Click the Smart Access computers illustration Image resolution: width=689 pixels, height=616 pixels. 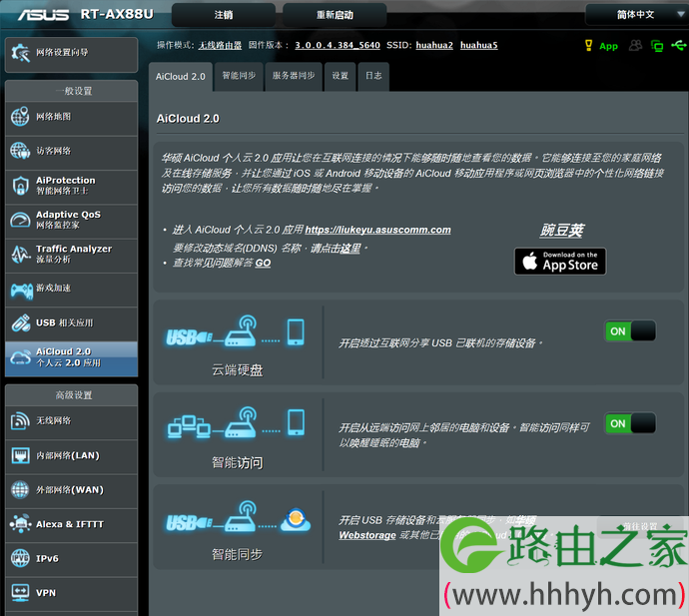tap(235, 422)
